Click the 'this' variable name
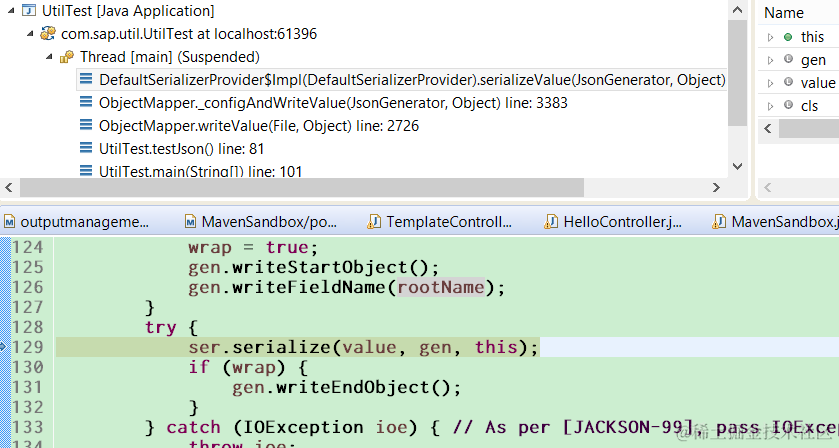This screenshot has height=448, width=839. click(812, 37)
